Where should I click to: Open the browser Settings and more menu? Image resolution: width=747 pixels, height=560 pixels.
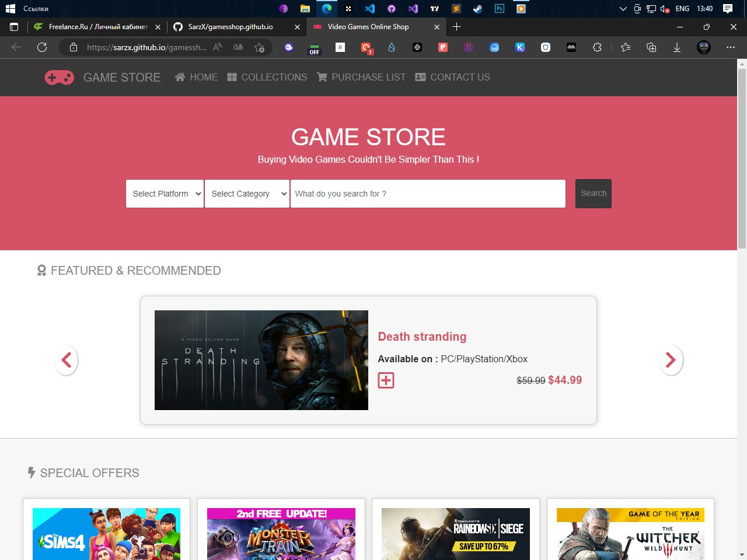tap(731, 47)
